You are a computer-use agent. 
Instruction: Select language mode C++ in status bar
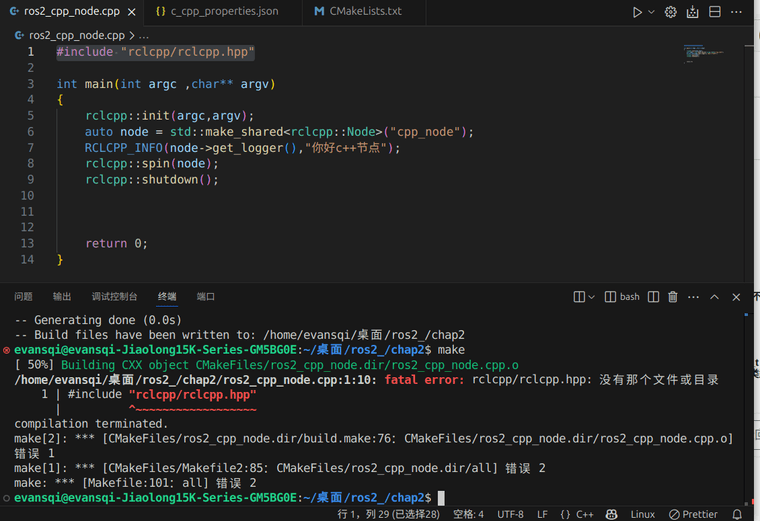(x=585, y=514)
